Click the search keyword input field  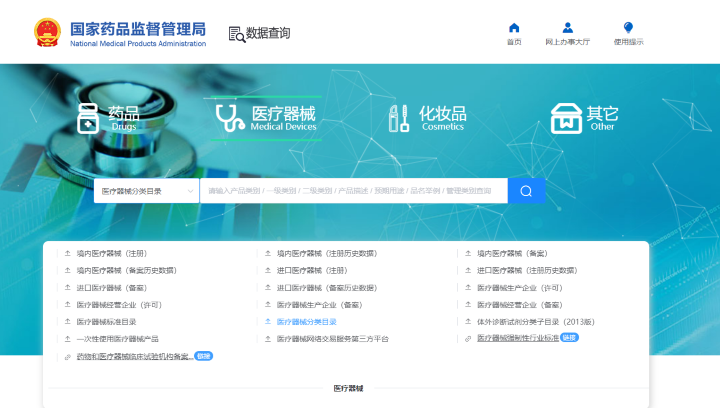pos(353,191)
